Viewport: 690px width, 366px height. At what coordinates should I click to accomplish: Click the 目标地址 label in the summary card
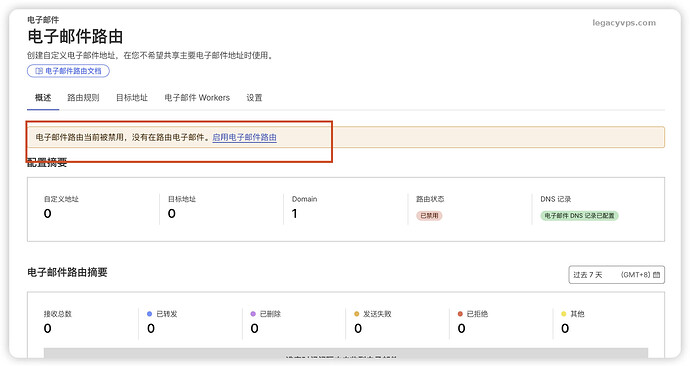coord(182,199)
